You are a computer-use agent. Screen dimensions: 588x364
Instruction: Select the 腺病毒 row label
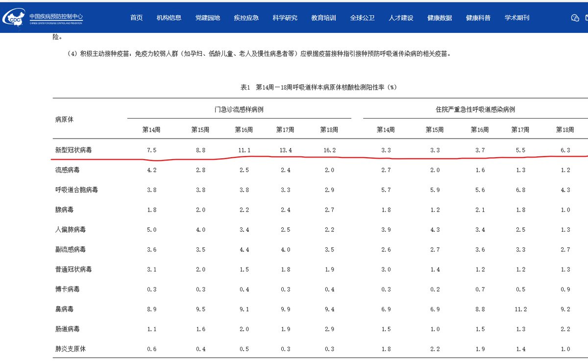64,210
